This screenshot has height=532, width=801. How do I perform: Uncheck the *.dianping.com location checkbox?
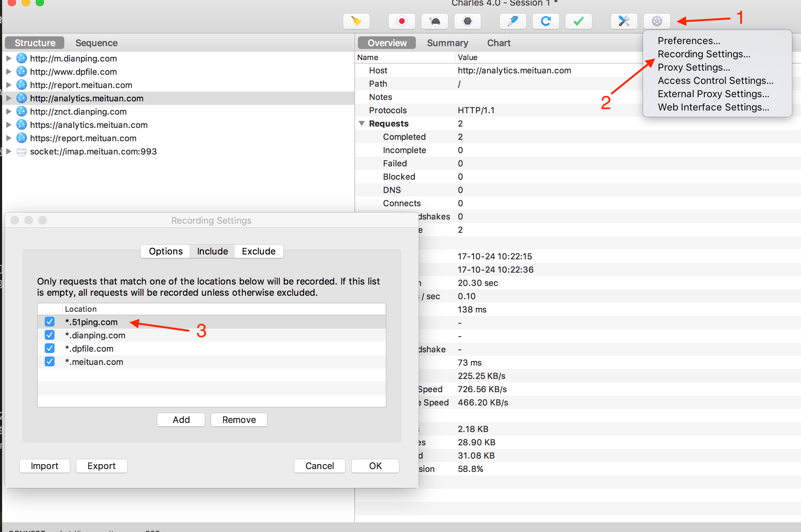(50, 335)
